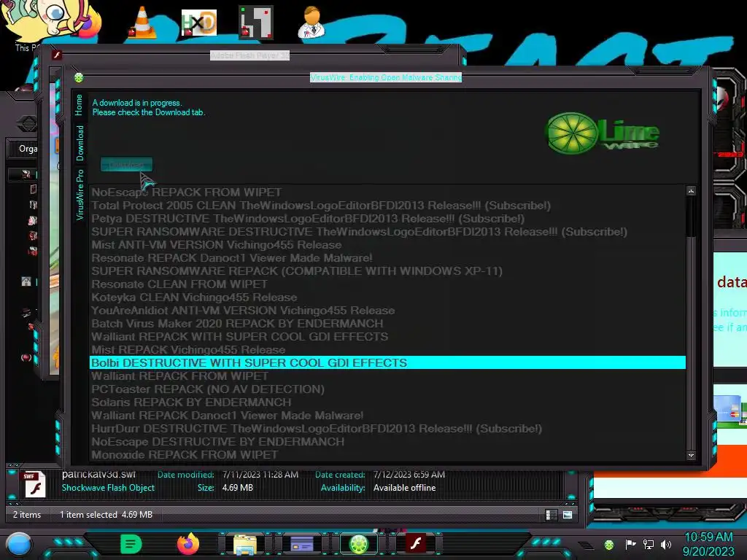Select the VirusWire lime taskbar button
The height and width of the screenshot is (560, 747).
tap(359, 544)
